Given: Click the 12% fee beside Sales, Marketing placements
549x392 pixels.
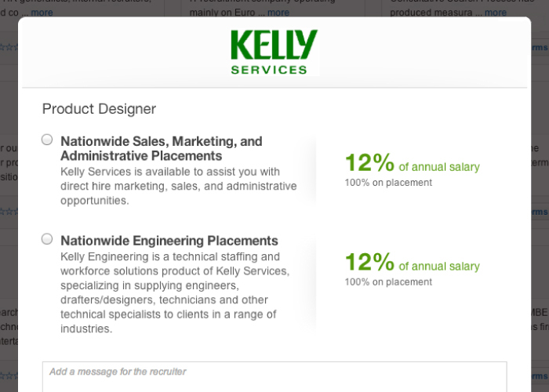Looking at the screenshot, I should click(x=369, y=163).
